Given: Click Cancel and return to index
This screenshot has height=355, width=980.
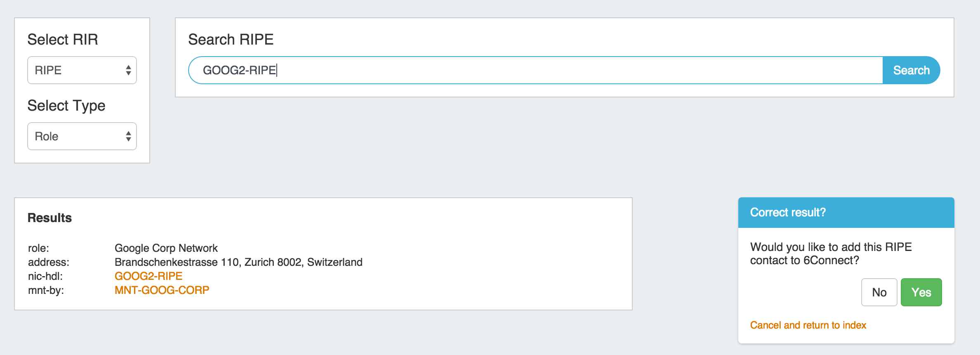Looking at the screenshot, I should coord(808,325).
